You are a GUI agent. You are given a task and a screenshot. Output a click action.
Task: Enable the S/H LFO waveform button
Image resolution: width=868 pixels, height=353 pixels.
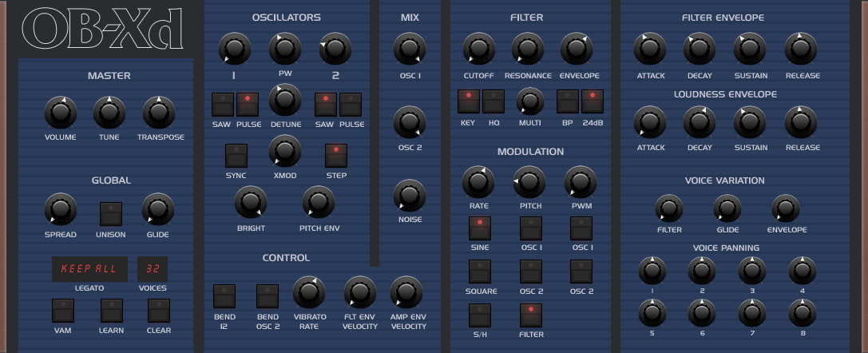click(x=479, y=315)
